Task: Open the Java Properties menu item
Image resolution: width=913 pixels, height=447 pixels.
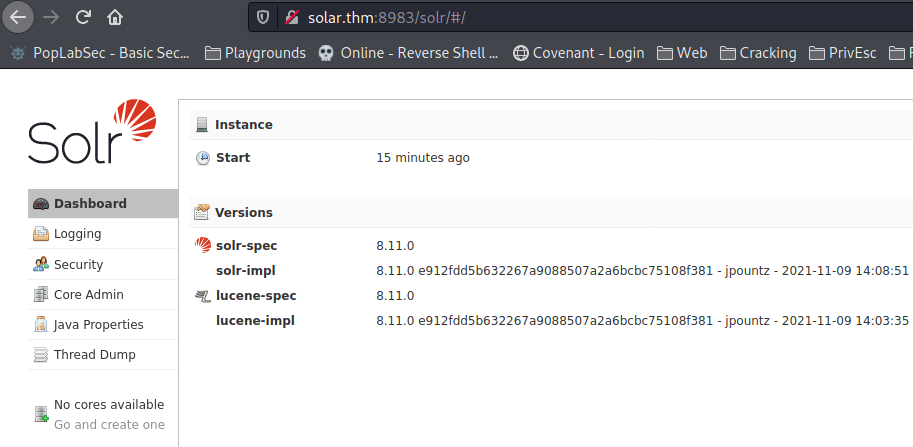Action: pos(103,325)
